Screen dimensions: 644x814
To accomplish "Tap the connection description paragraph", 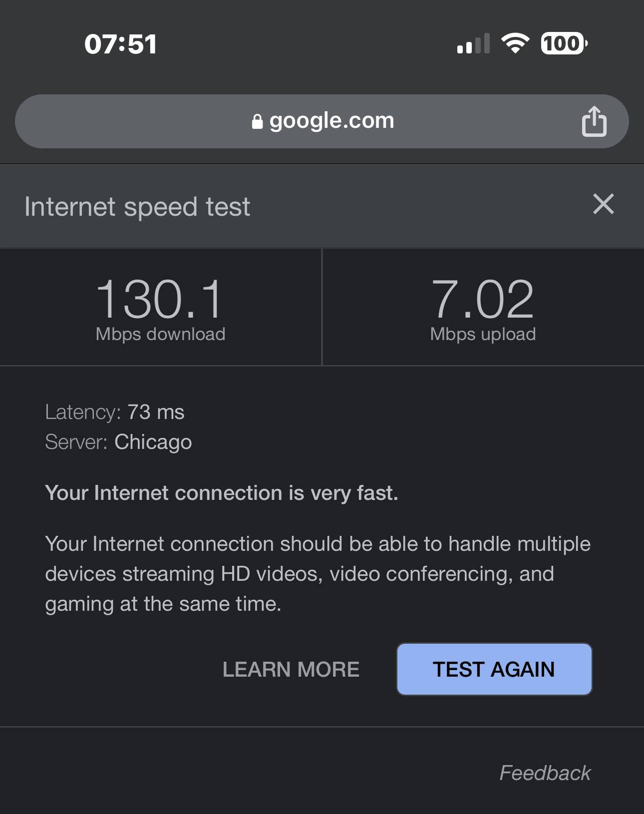I will [318, 574].
